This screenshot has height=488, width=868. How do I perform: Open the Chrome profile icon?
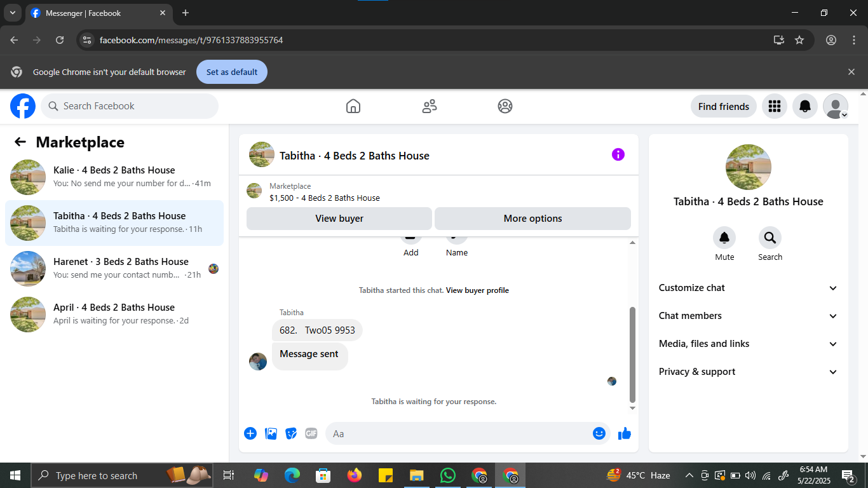[x=831, y=40]
